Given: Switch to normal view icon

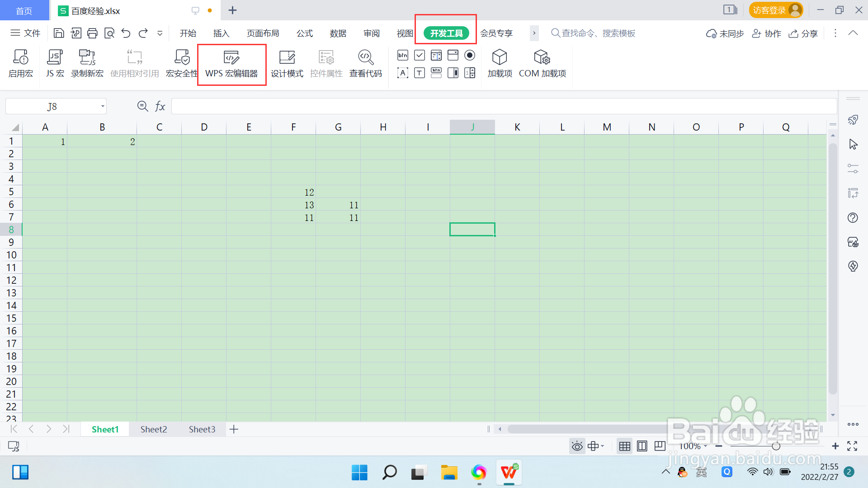Looking at the screenshot, I should [x=625, y=446].
